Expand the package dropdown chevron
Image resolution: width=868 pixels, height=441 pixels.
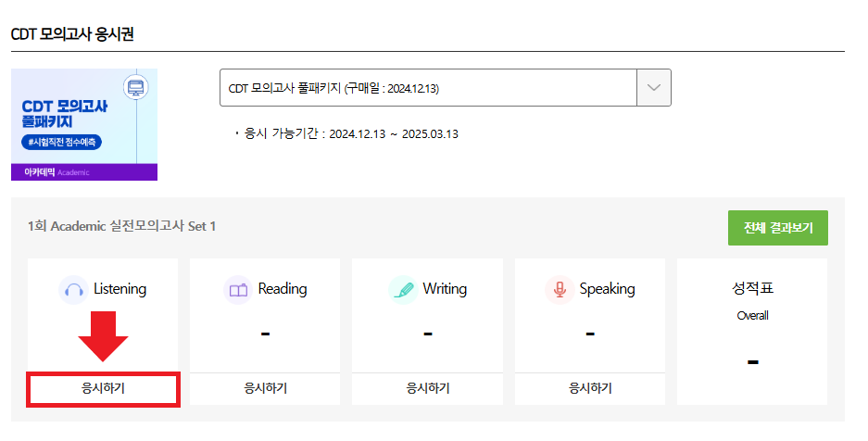click(x=654, y=87)
